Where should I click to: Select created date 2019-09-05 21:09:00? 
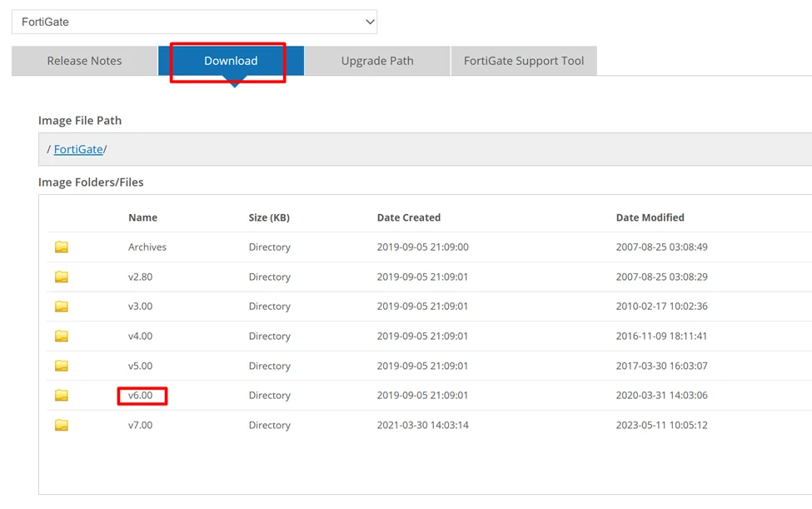coord(422,247)
